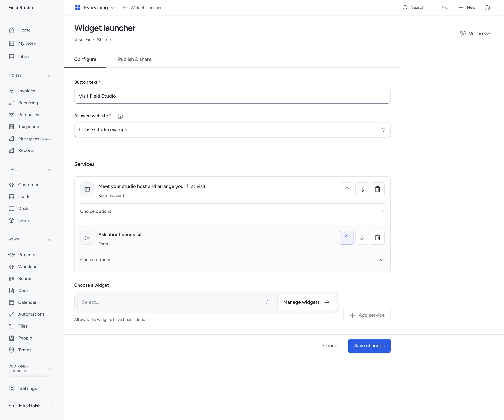Expand Choice options under Business card

click(232, 211)
